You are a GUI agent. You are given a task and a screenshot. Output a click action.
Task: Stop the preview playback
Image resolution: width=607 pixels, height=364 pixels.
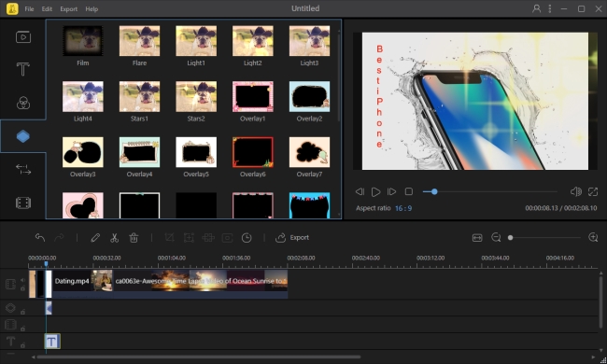[408, 191]
